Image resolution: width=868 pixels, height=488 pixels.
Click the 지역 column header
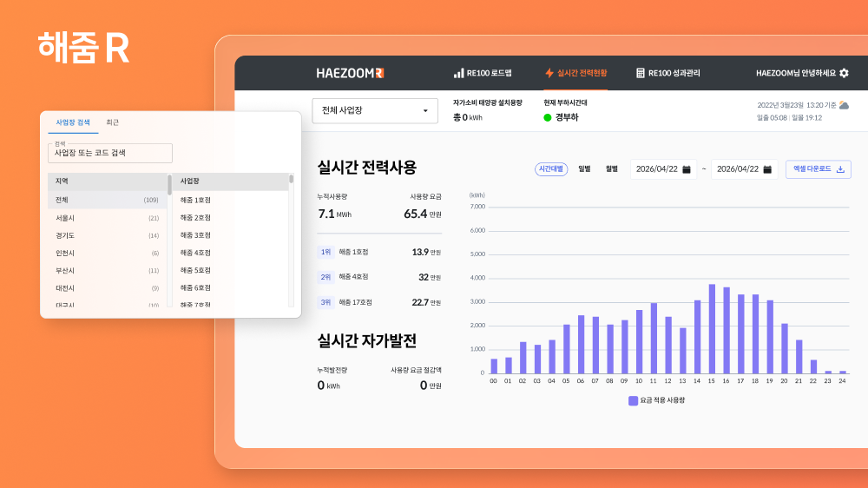108,181
